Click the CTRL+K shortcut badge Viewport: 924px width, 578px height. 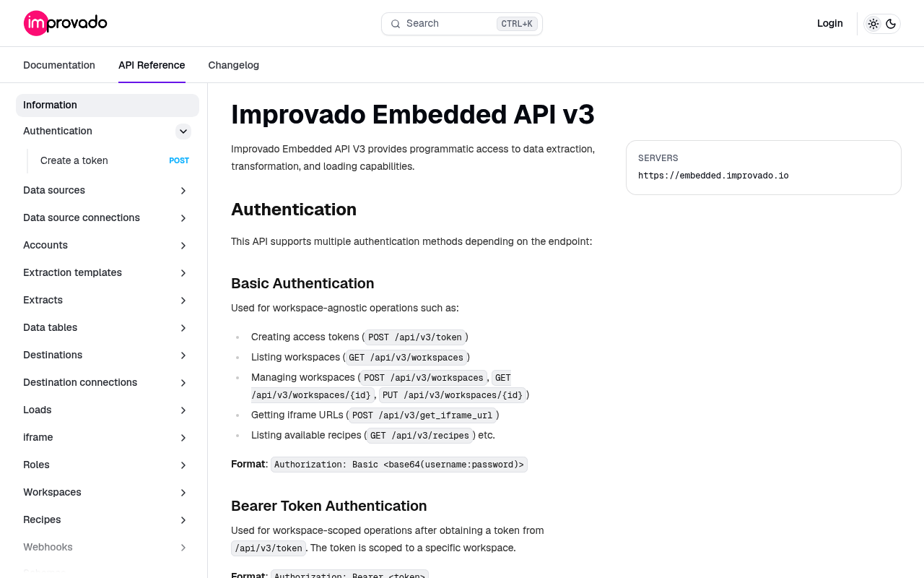tap(517, 24)
